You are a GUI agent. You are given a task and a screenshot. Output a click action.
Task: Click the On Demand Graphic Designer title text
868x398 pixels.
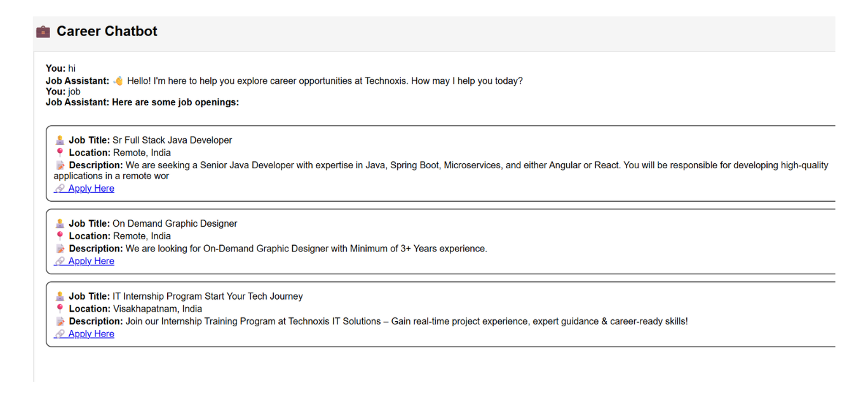(x=175, y=223)
